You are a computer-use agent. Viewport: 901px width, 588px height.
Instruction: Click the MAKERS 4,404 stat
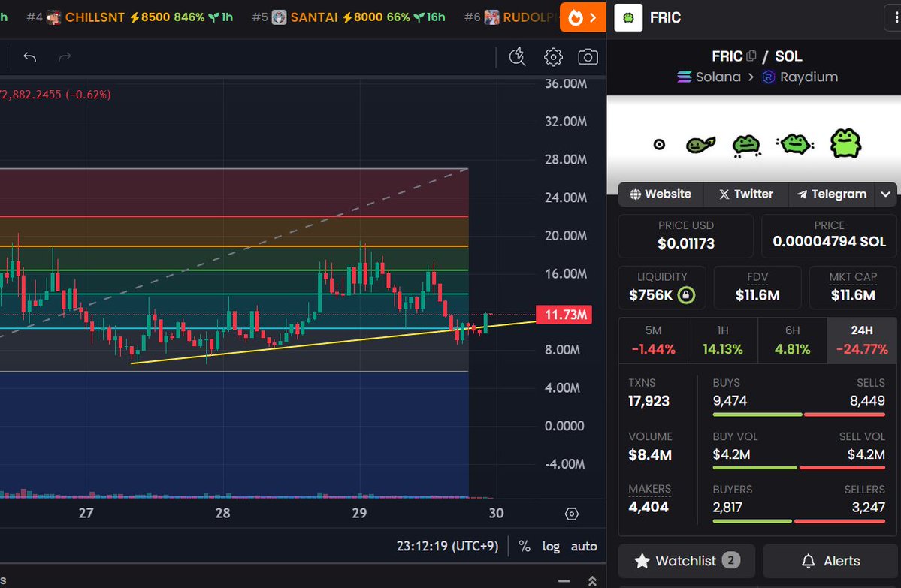[649, 499]
